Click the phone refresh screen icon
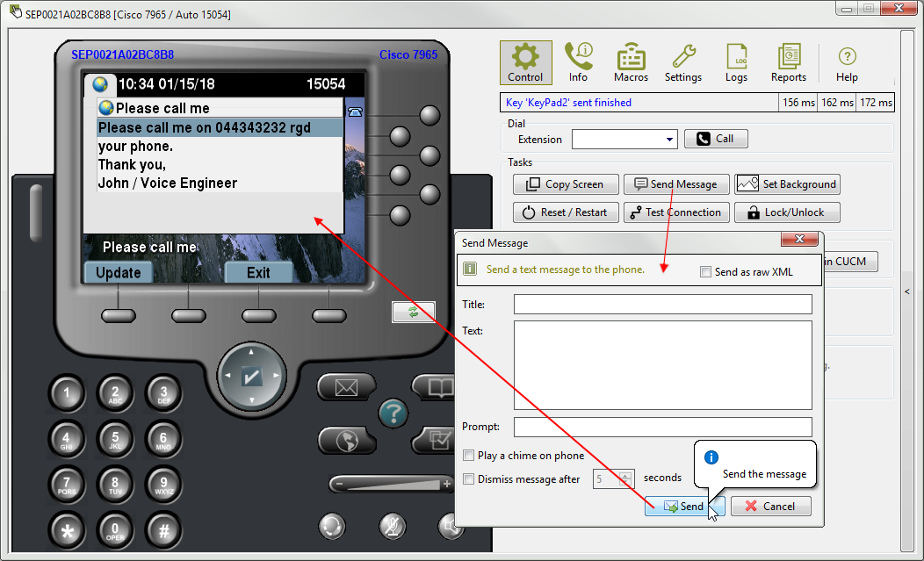 click(414, 312)
